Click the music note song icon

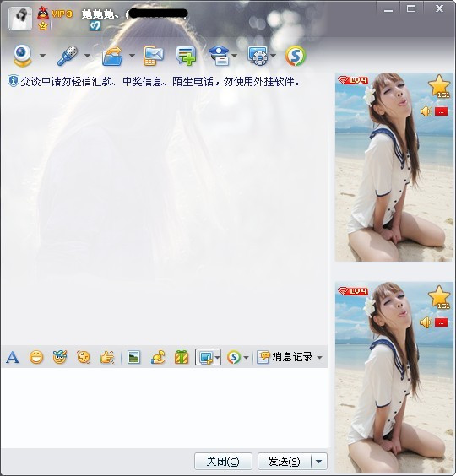click(158, 357)
